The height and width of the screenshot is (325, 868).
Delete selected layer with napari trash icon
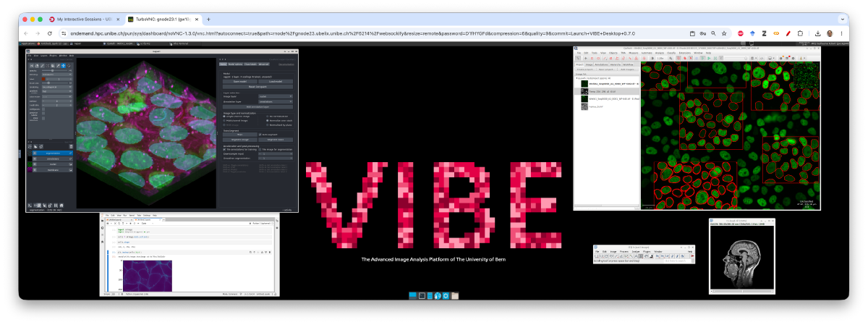(x=71, y=146)
